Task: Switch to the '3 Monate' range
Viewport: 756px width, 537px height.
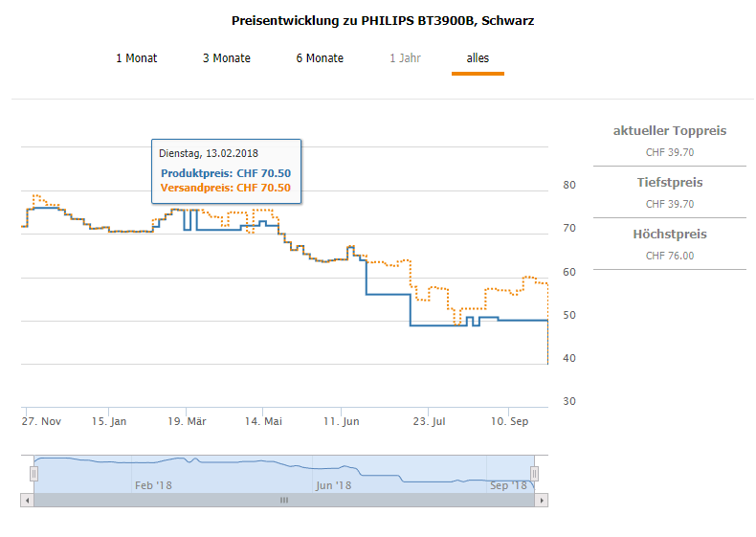Action: tap(227, 58)
